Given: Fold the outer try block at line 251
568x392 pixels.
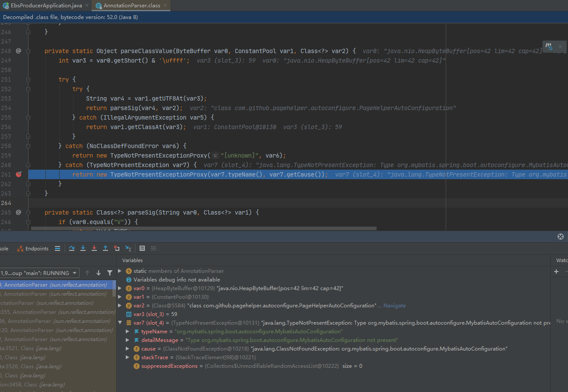Looking at the screenshot, I should pos(29,79).
